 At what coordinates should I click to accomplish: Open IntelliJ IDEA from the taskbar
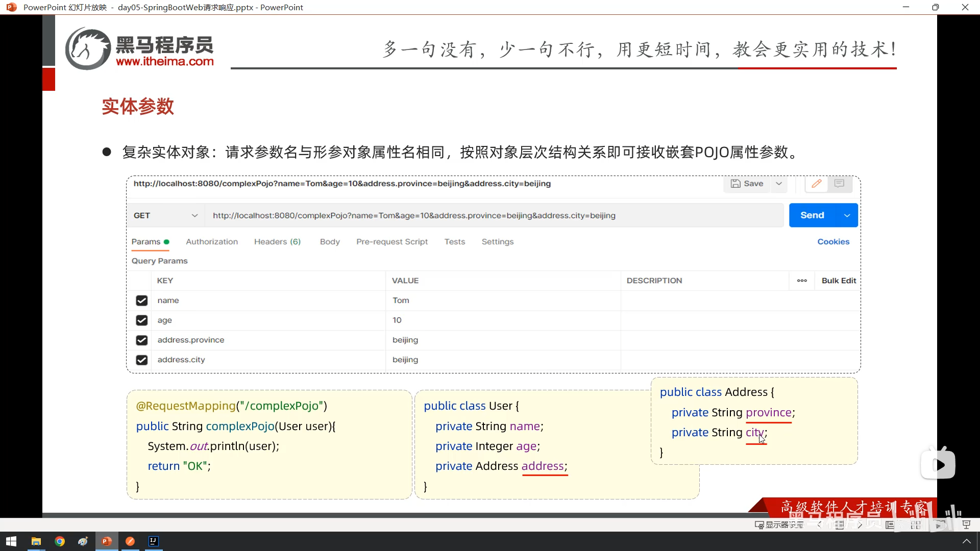tap(154, 541)
